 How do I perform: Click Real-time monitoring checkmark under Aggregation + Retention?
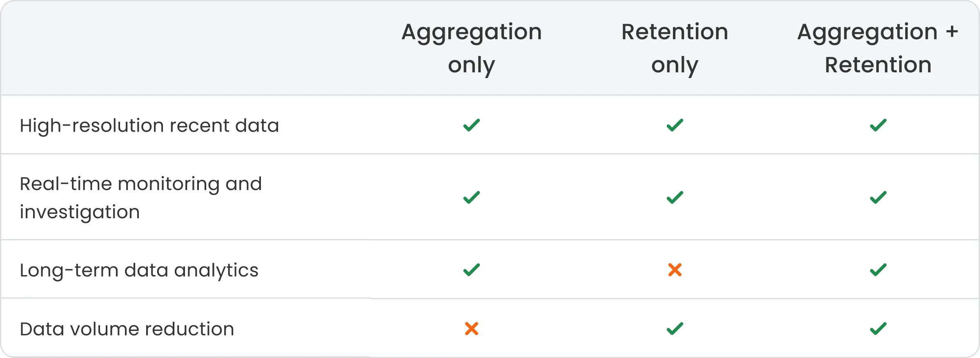(878, 197)
